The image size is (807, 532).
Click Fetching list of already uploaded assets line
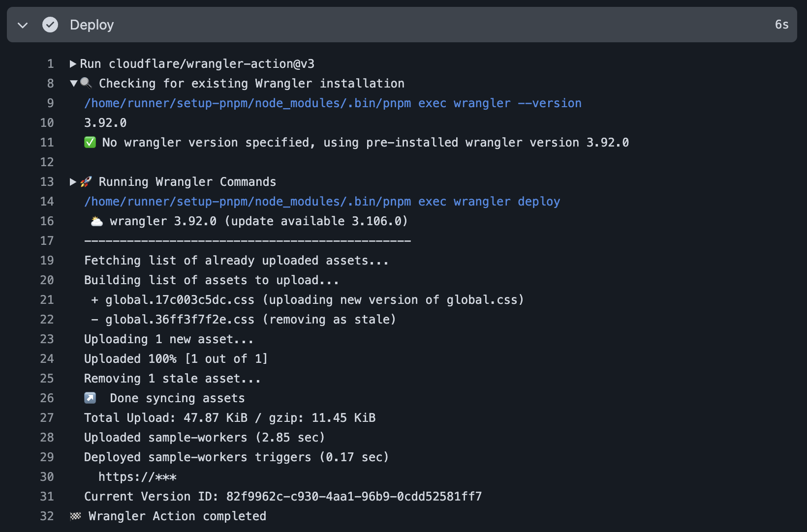coord(236,261)
